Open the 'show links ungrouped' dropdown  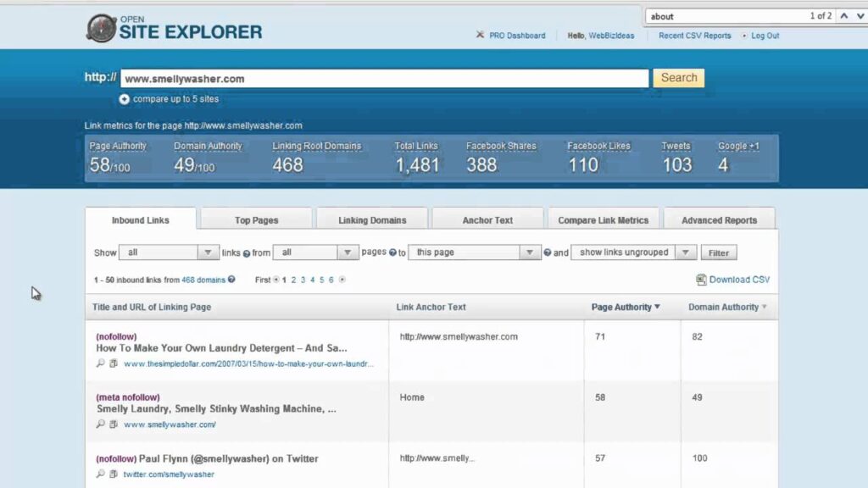[633, 252]
